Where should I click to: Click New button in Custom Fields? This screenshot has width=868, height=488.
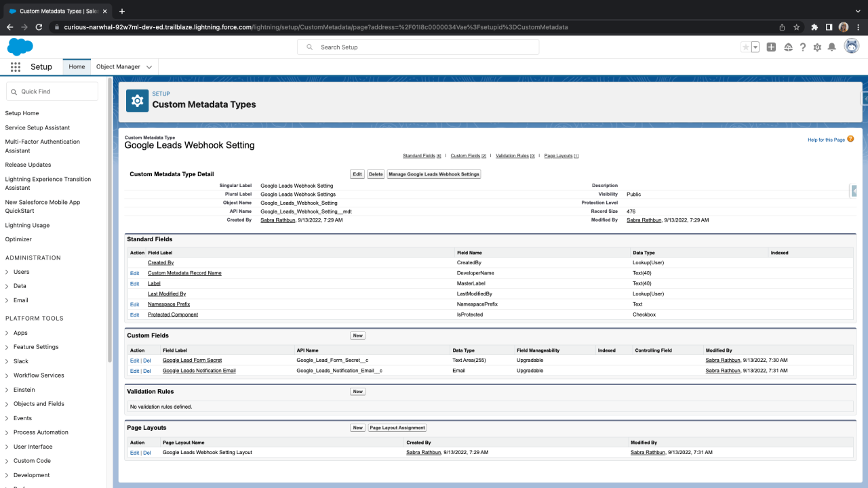click(x=357, y=335)
